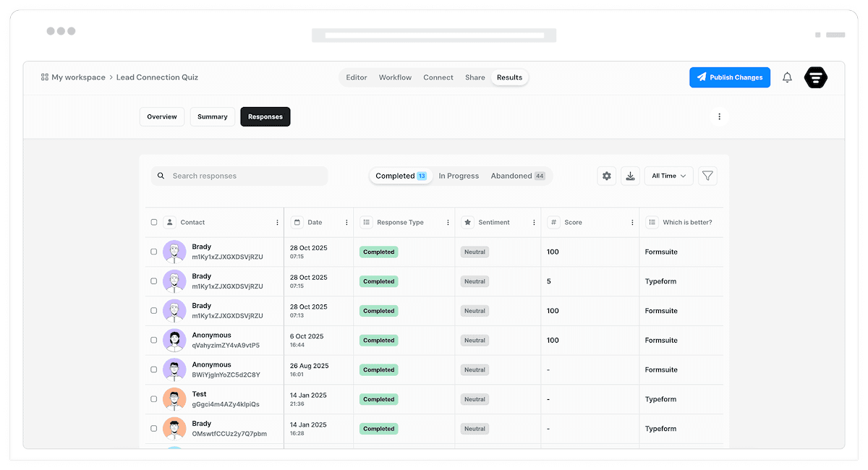Viewport: 868px width, 470px height.
Task: Click the Search responses field
Action: 239,176
